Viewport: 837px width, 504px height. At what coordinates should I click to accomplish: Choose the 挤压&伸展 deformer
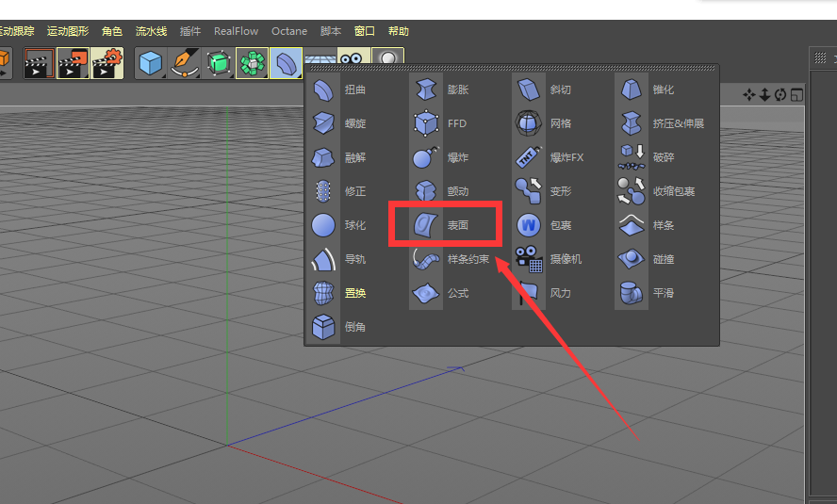pos(662,123)
